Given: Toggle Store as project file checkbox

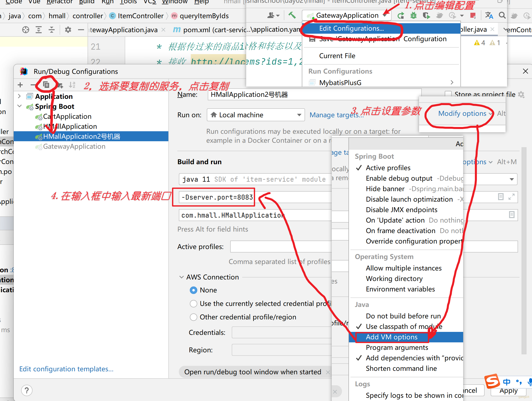Looking at the screenshot, I should pos(448,94).
